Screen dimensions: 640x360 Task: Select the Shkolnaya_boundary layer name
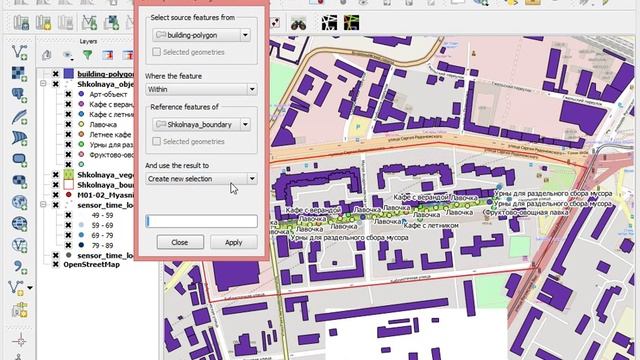coord(105,185)
